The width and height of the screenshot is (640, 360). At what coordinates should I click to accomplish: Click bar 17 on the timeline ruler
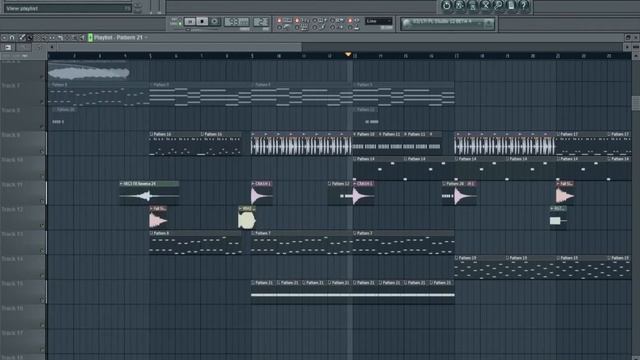pyautogui.click(x=456, y=56)
